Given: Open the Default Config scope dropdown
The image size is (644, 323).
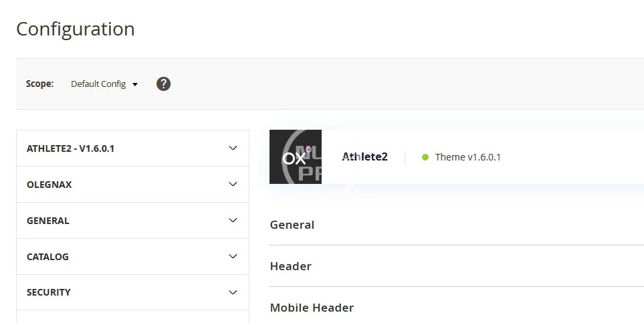Looking at the screenshot, I should point(104,84).
